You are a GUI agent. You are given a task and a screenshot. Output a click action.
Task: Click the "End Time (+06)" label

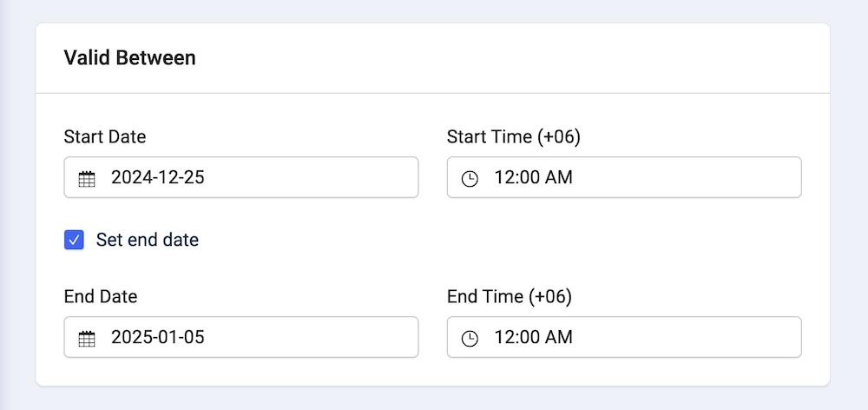coord(510,297)
